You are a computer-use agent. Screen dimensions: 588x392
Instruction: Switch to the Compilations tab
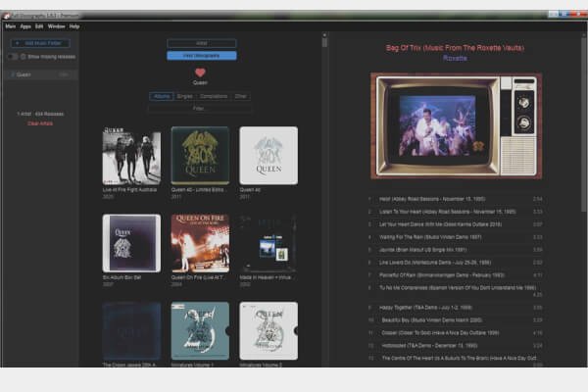[x=214, y=96]
